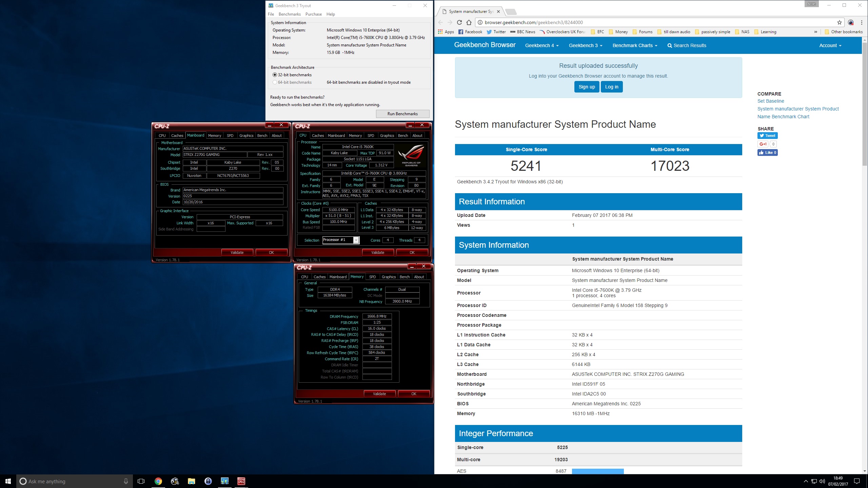Open the File menu in Geekbench 3
This screenshot has width=868, height=488.
click(x=271, y=14)
